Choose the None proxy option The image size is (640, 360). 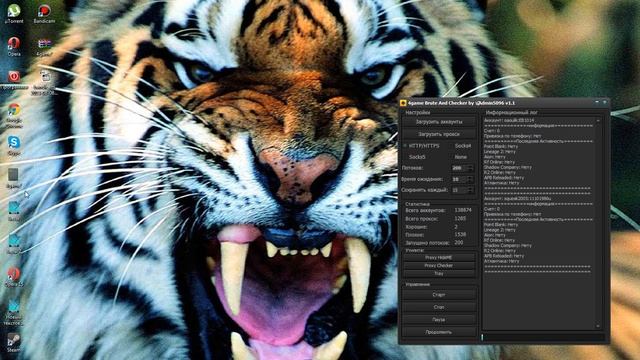point(459,157)
